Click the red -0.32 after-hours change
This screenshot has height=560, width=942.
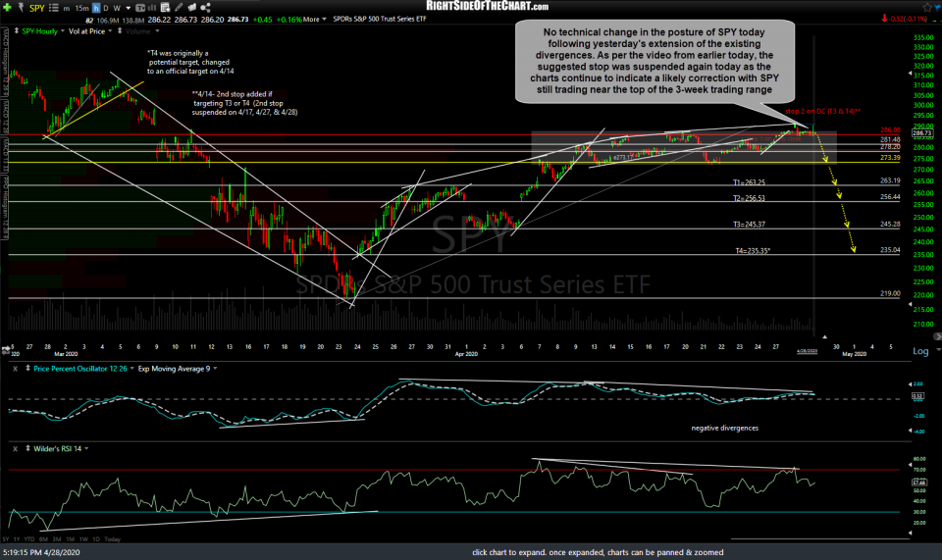click(x=907, y=19)
